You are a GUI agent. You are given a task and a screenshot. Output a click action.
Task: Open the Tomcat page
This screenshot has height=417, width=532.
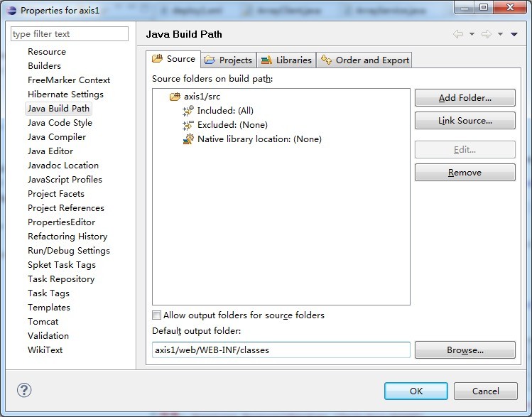[x=43, y=322]
